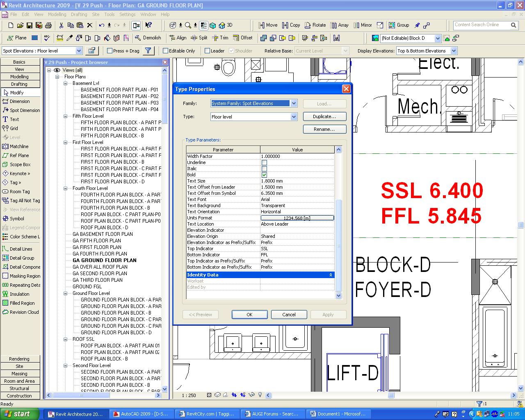525x420 pixels.
Task: Click the Units Format value button
Action: pos(297,218)
